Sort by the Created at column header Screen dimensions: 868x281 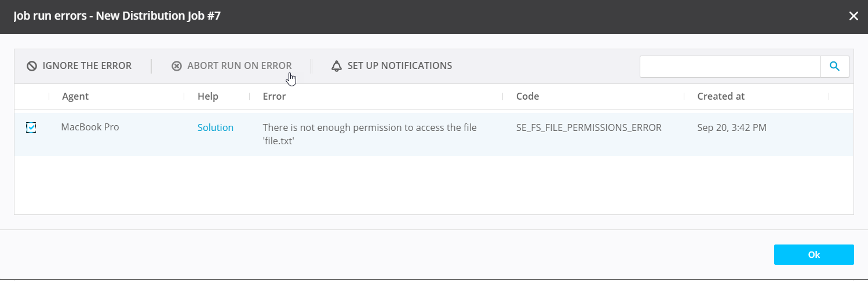[x=721, y=96]
